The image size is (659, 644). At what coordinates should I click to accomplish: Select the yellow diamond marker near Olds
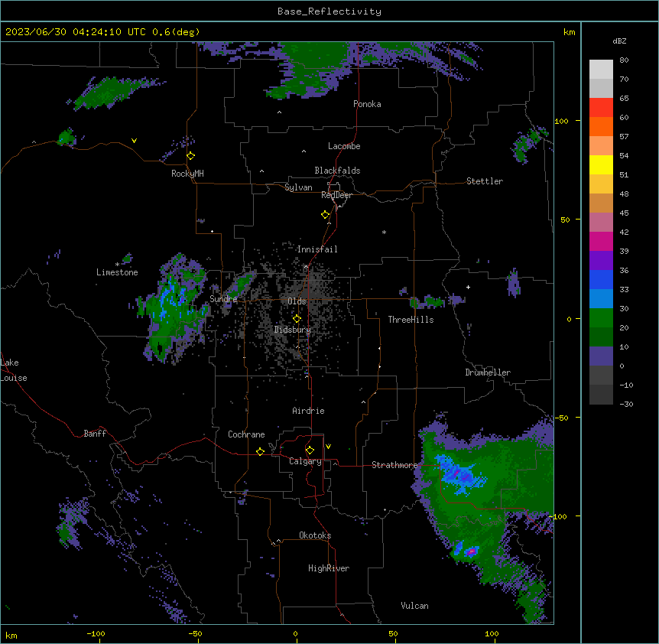(297, 319)
